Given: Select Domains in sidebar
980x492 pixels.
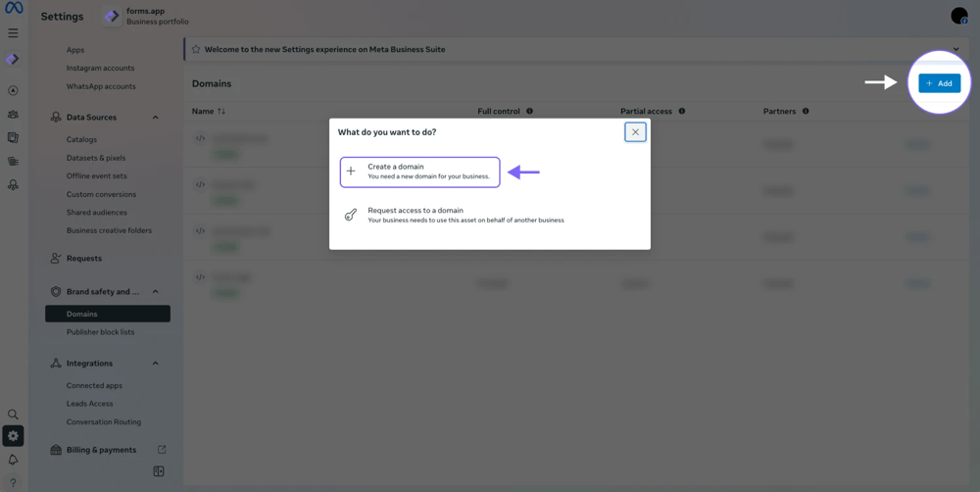Looking at the screenshot, I should click(x=108, y=314).
